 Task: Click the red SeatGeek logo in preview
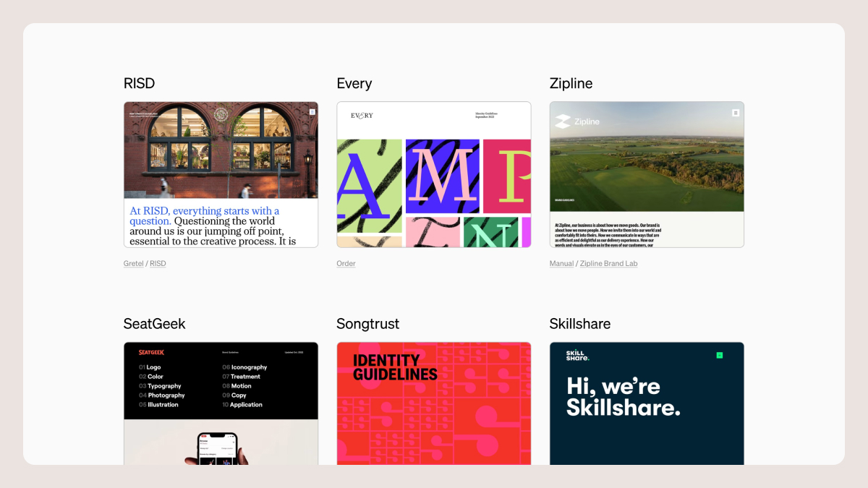click(151, 352)
